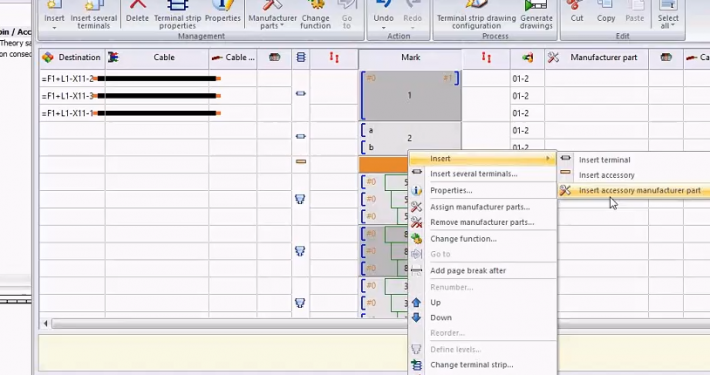This screenshot has height=375, width=710.
Task: Click the Mark column header
Action: tap(410, 58)
